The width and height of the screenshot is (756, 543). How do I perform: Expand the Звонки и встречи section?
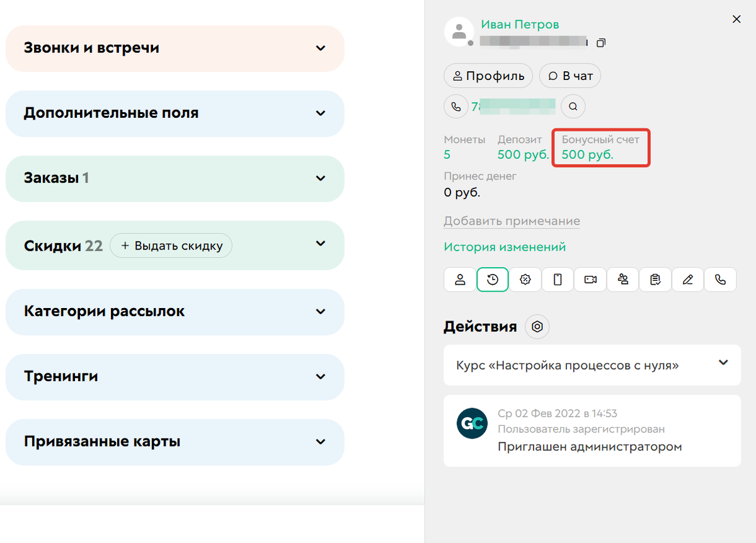[175, 48]
